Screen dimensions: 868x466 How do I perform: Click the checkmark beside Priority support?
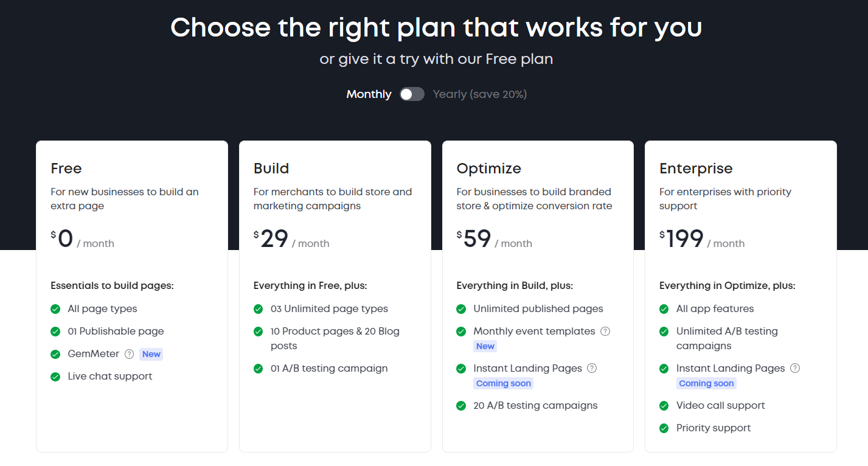664,428
